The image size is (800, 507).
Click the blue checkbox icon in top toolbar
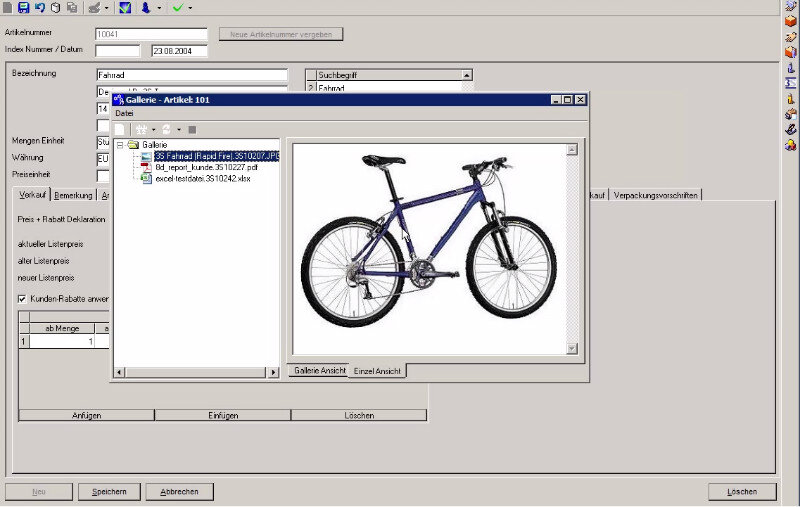[x=124, y=7]
